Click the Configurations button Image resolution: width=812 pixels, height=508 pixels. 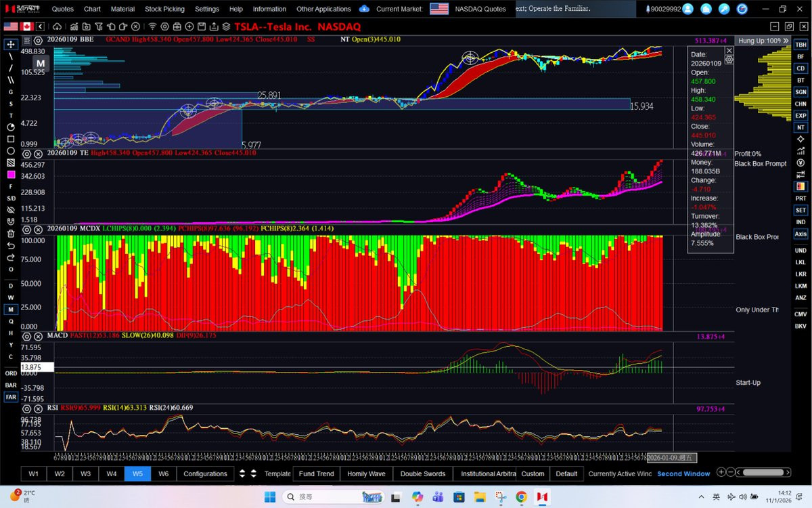click(205, 473)
